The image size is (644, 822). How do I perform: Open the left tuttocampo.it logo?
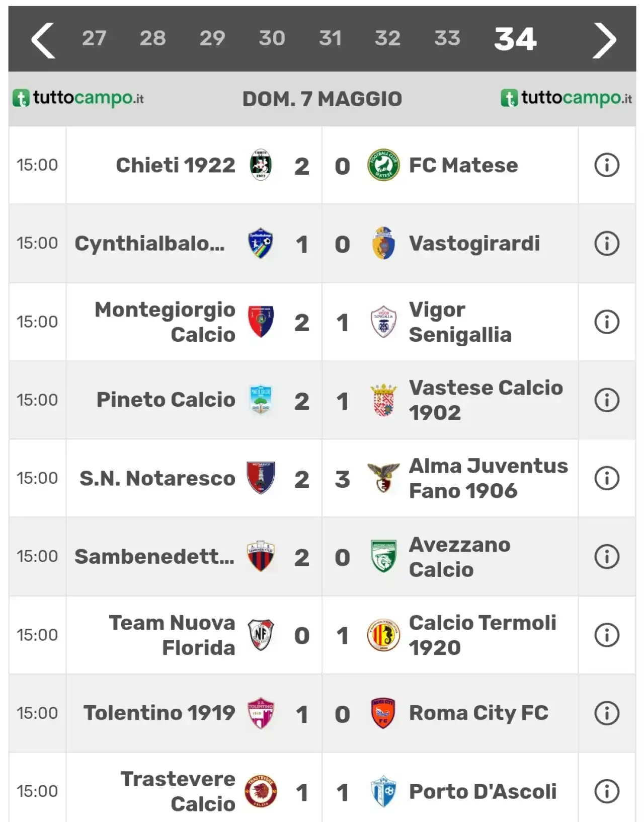[78, 98]
